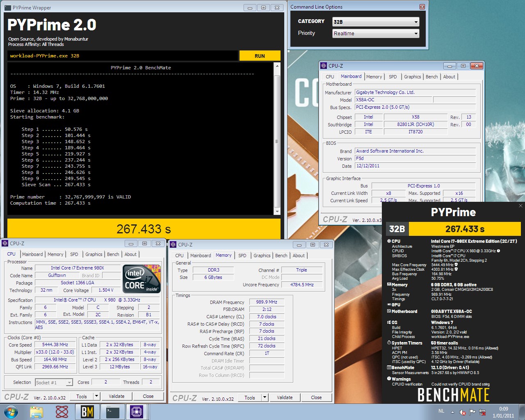Screen dimensions: 525x420
Task: Switch to Mainboard tab in CPU-tab CPU-Z window
Action: pos(32,254)
